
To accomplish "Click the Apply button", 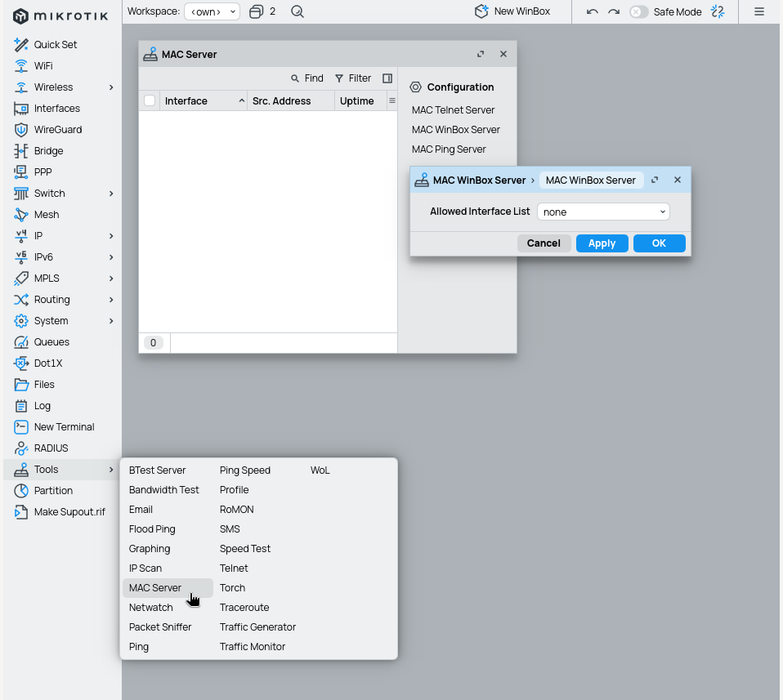I will point(602,243).
